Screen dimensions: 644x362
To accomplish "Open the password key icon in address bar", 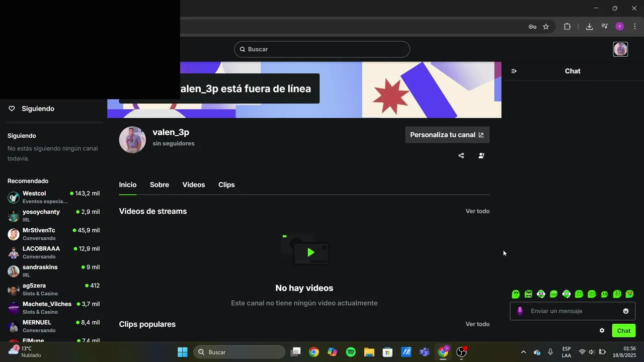I will tap(532, 27).
